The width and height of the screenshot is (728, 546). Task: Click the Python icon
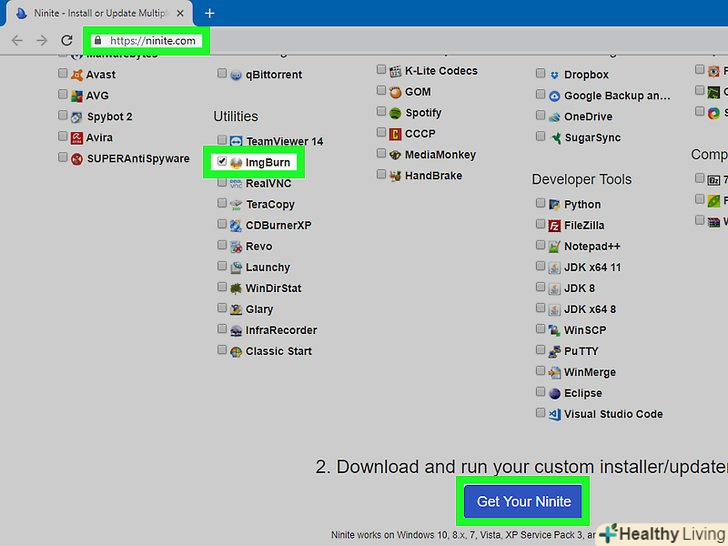point(554,204)
